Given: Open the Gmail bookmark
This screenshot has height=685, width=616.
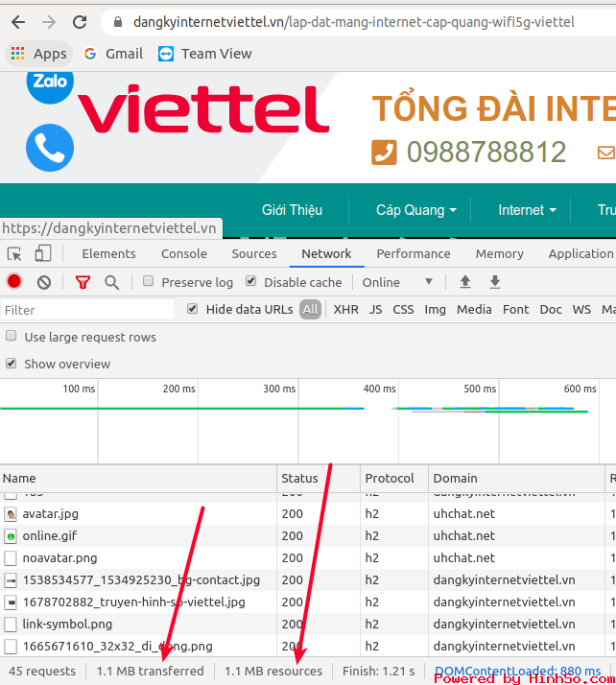Looking at the screenshot, I should (113, 54).
